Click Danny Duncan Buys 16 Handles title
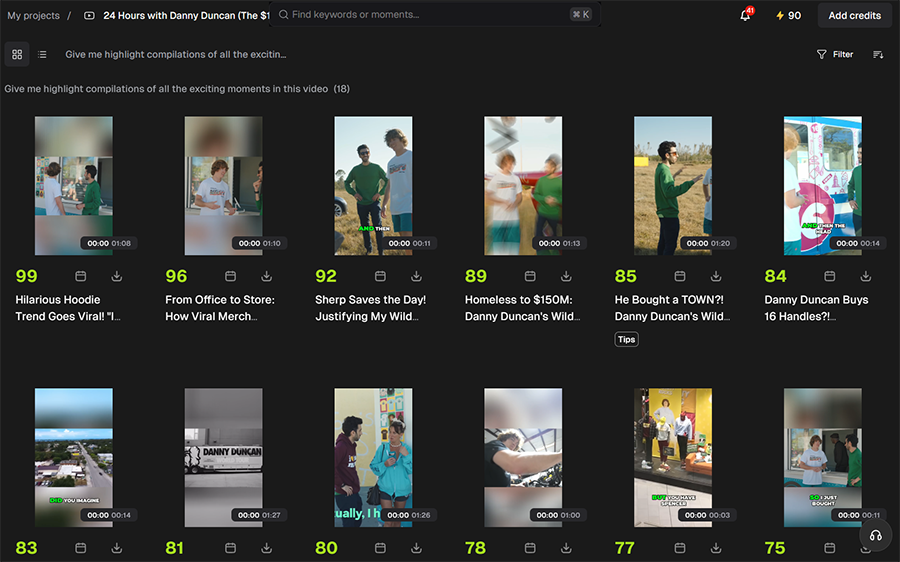Image resolution: width=900 pixels, height=562 pixels. click(816, 308)
